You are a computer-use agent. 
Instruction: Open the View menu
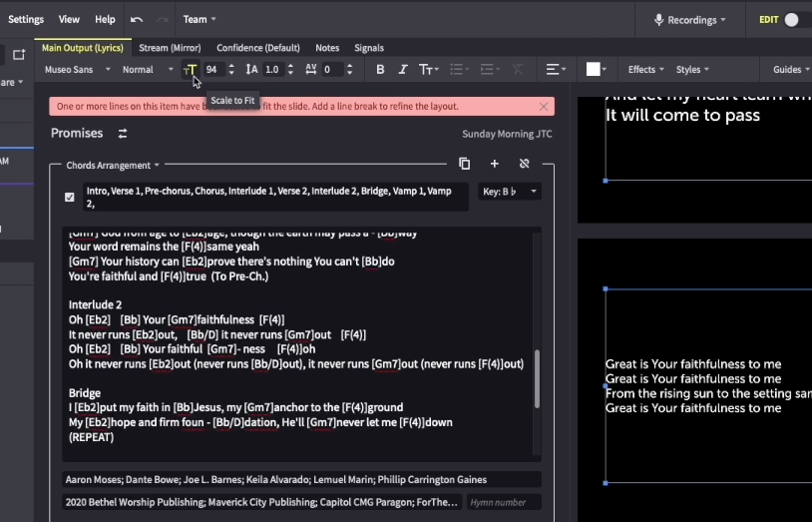tap(69, 20)
